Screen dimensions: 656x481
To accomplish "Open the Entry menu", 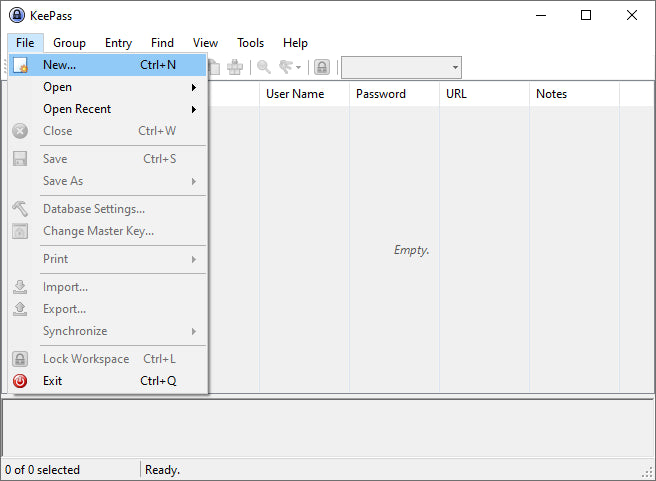I will click(x=118, y=43).
